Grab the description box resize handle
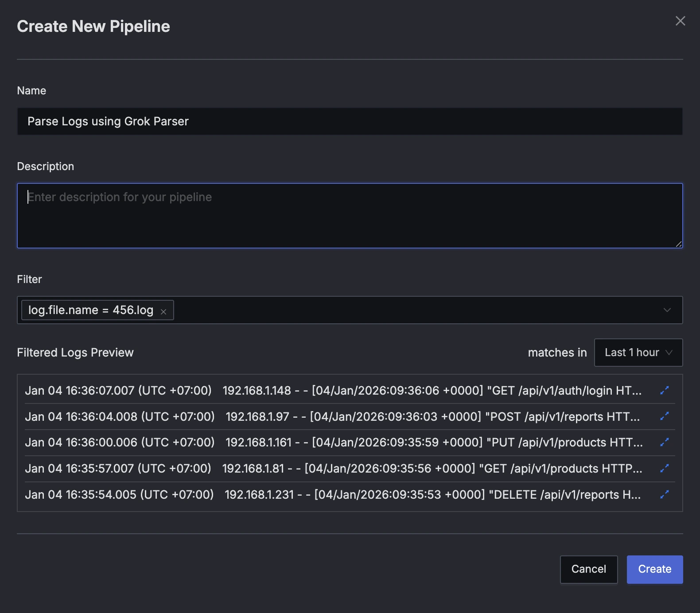This screenshot has width=700, height=613. [678, 244]
